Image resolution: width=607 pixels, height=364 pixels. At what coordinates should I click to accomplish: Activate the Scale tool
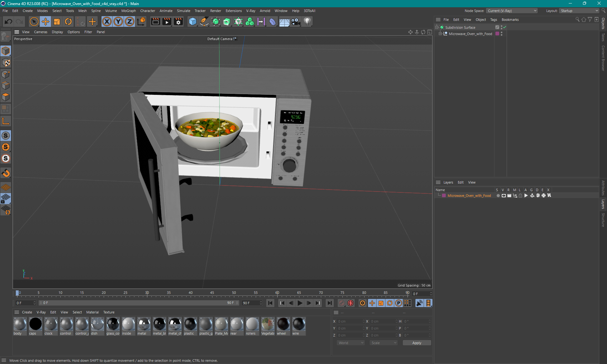[x=57, y=21]
